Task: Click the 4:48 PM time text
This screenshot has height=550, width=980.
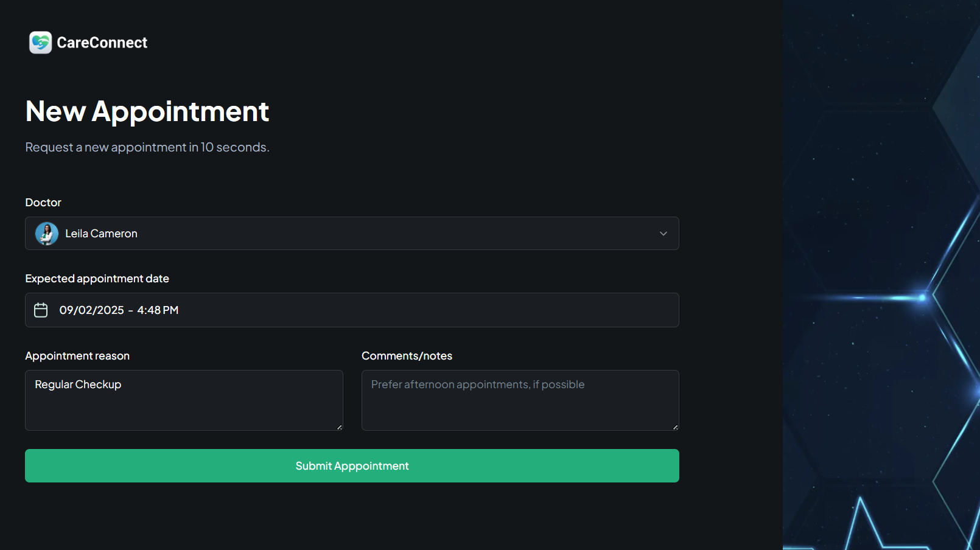Action: (x=158, y=310)
